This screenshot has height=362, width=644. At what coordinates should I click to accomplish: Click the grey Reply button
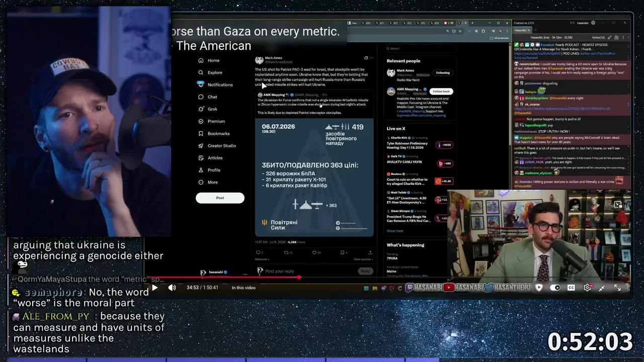click(365, 271)
